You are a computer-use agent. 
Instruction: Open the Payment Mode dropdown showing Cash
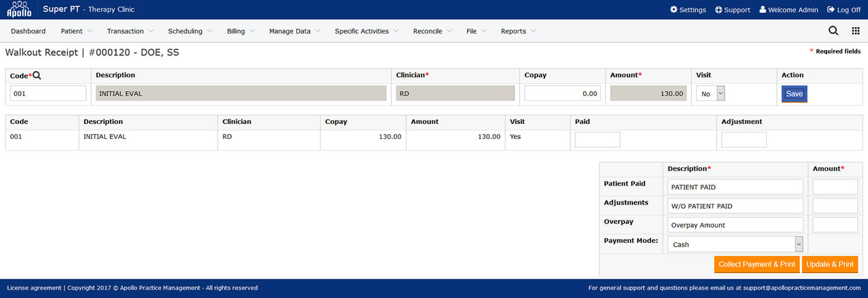[x=735, y=244]
